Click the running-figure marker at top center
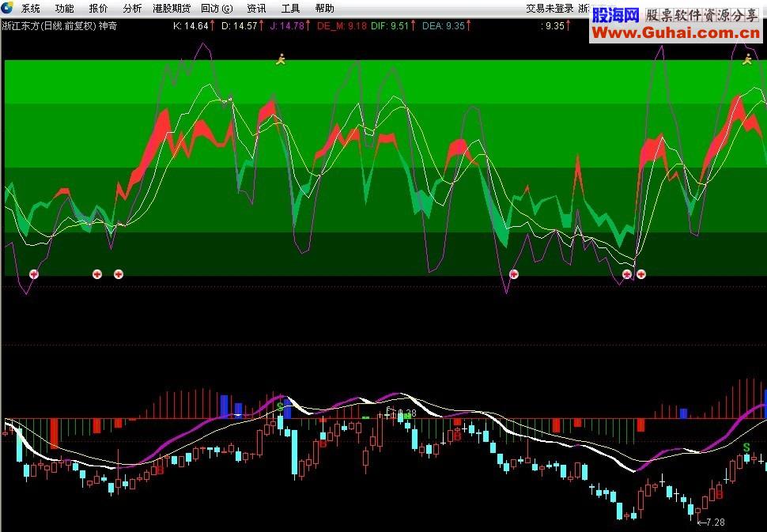The height and width of the screenshot is (532, 767). click(x=280, y=59)
